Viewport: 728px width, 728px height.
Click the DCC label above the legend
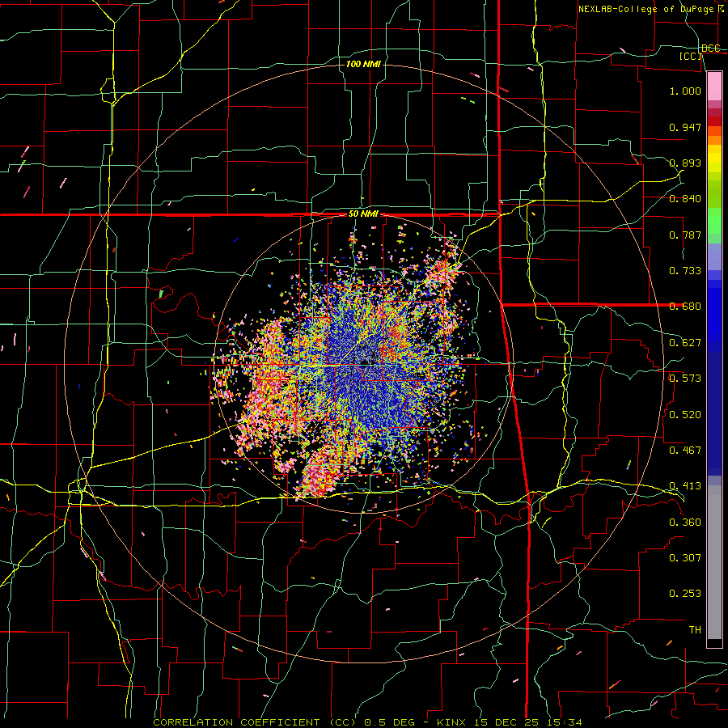711,49
